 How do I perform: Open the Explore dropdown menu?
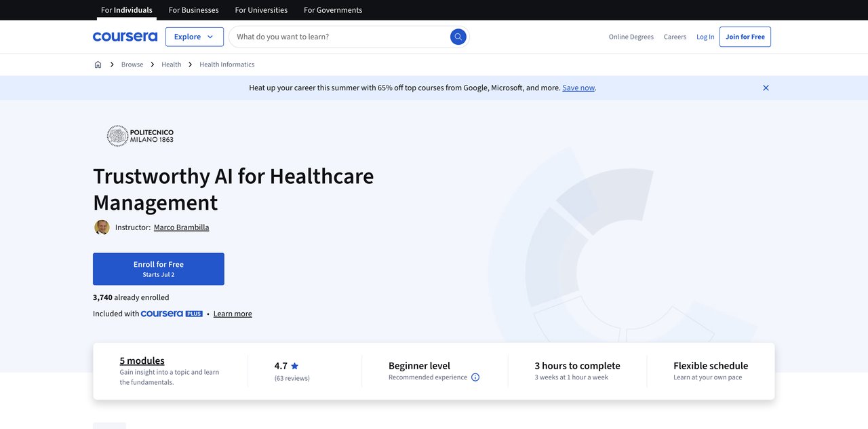[195, 37]
